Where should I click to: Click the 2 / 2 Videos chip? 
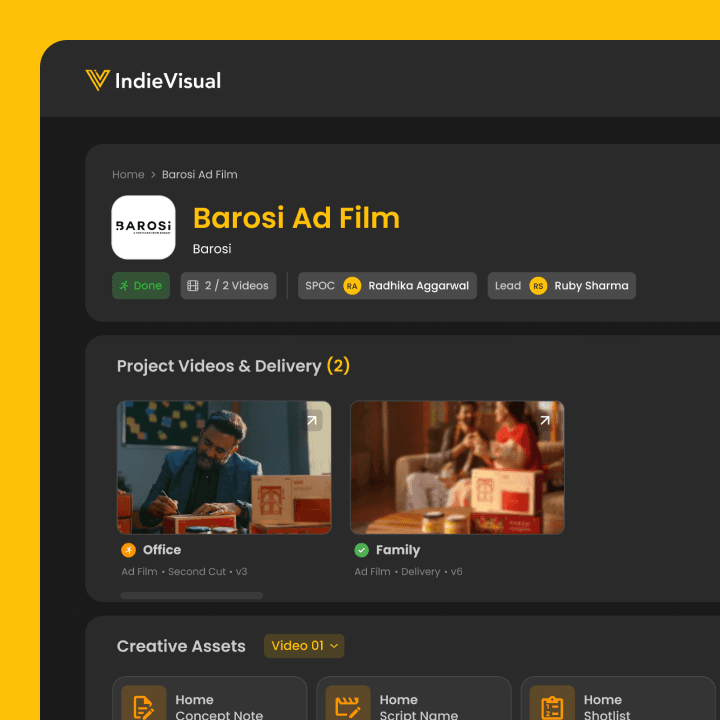click(x=228, y=286)
